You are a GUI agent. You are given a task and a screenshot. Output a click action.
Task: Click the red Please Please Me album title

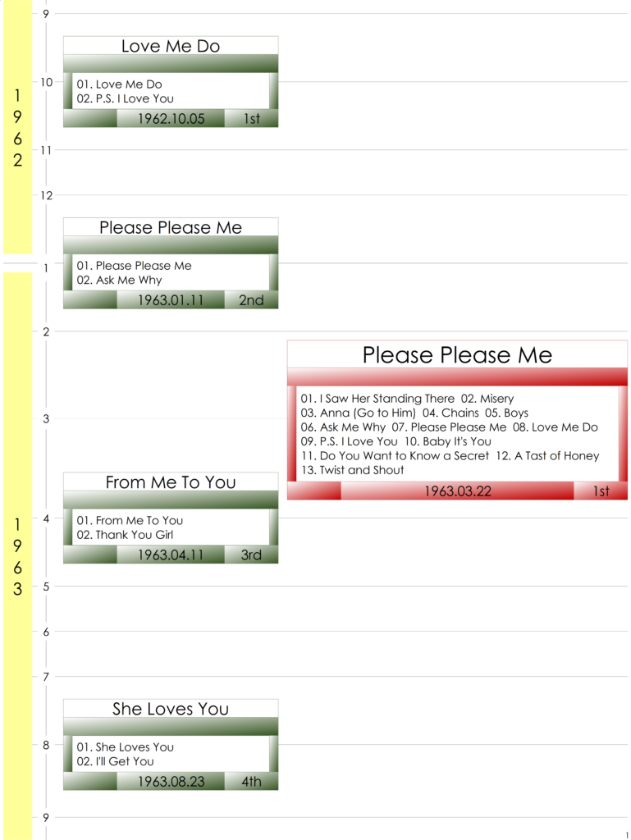coord(457,355)
